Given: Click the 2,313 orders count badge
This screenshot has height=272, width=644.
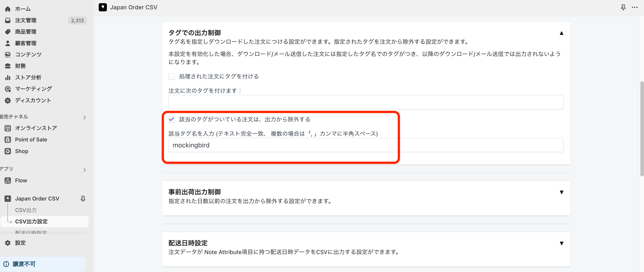Looking at the screenshot, I should tap(77, 20).
